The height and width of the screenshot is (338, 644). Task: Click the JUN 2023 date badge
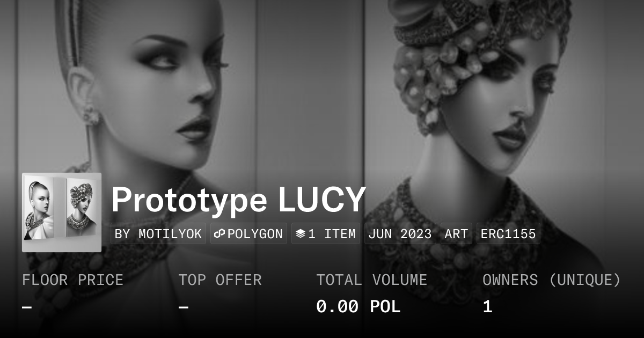(400, 234)
